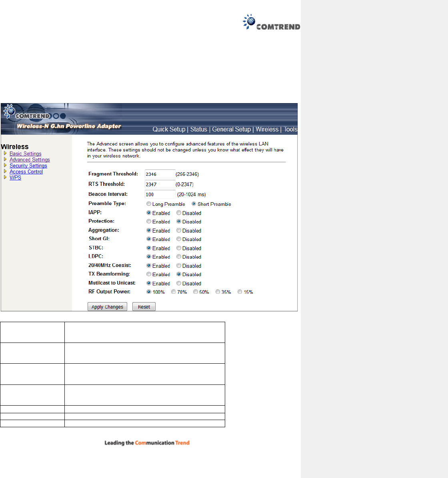The width and height of the screenshot is (448, 478).
Task: Go to Security Settings
Action: coord(28,165)
